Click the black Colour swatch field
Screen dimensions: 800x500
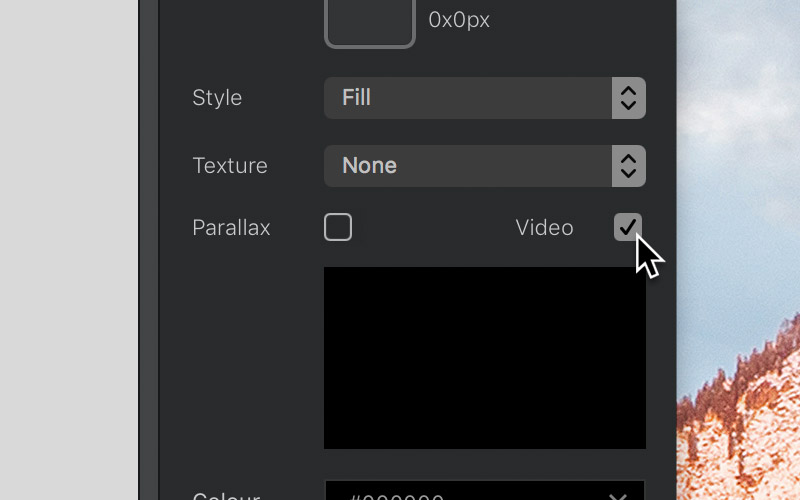tap(485, 491)
